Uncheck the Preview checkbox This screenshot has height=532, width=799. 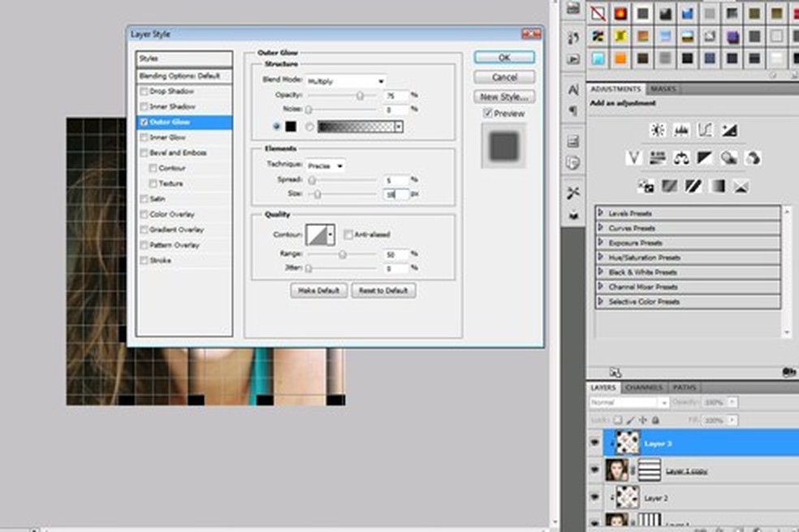coord(488,113)
